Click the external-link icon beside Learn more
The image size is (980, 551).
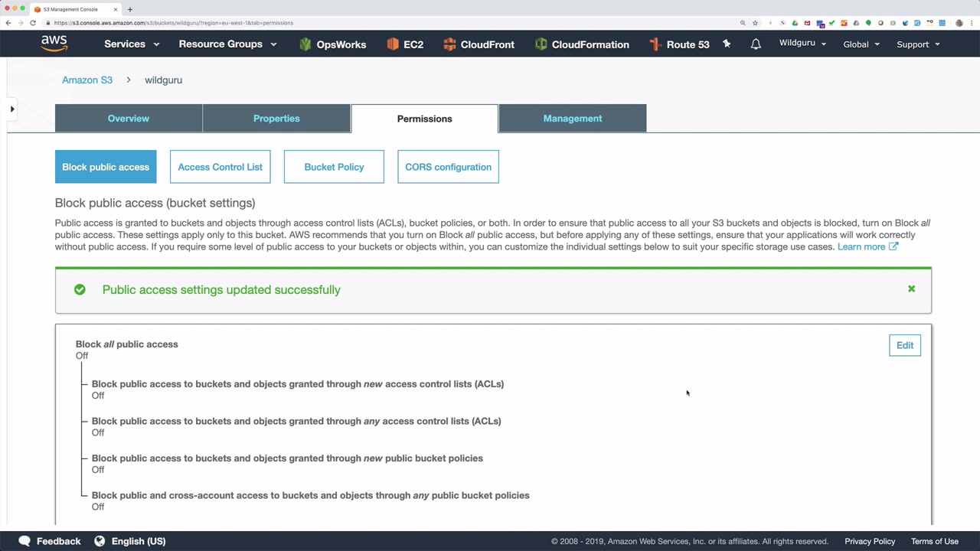tap(893, 246)
